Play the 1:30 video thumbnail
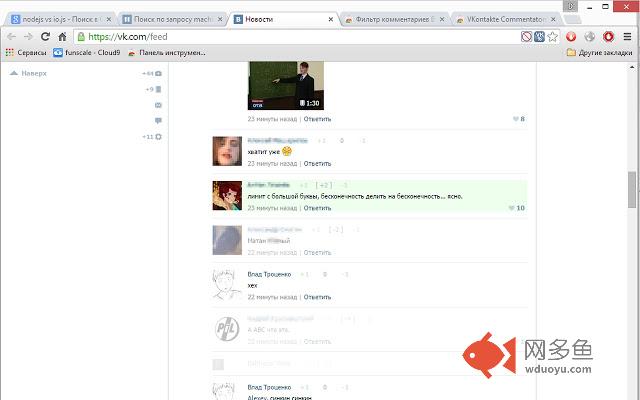 click(x=286, y=85)
